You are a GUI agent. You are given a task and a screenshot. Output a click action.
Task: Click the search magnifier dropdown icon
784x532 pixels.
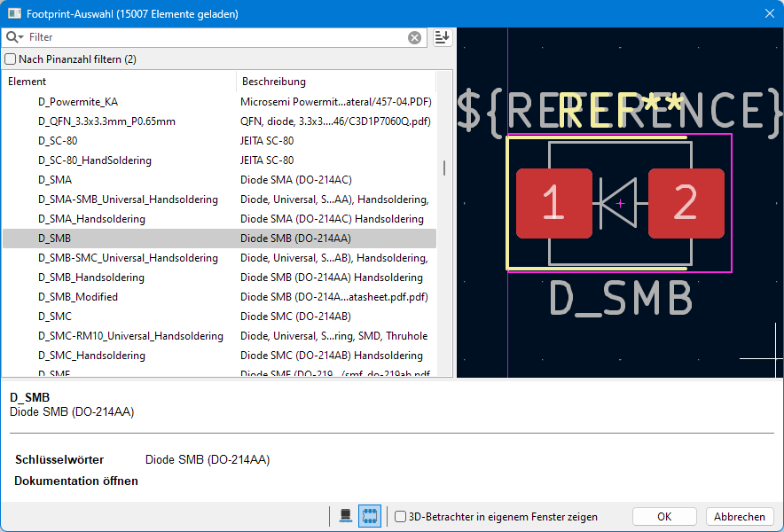[x=14, y=37]
